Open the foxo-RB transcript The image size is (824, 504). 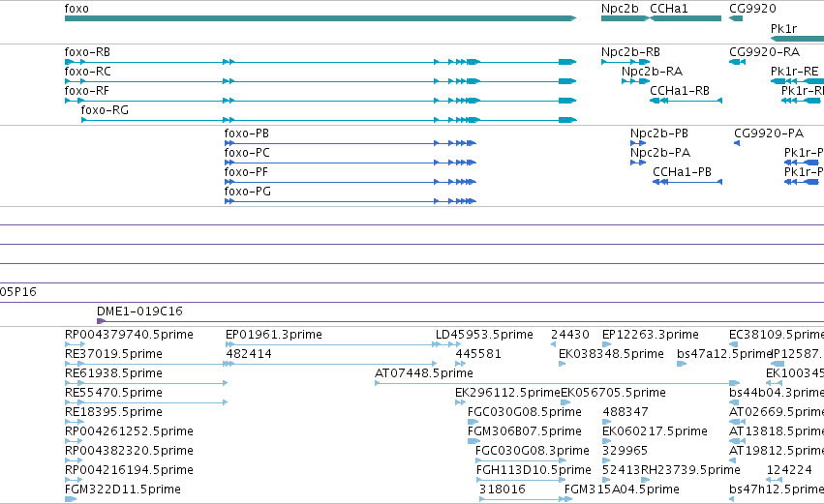pos(87,52)
